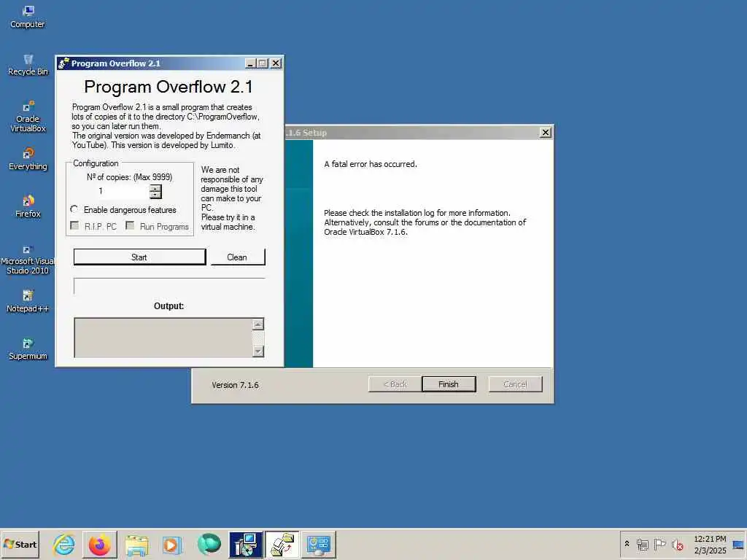Open Windows Explorer folder in taskbar
Viewport: 747px width, 560px height.
(x=136, y=544)
